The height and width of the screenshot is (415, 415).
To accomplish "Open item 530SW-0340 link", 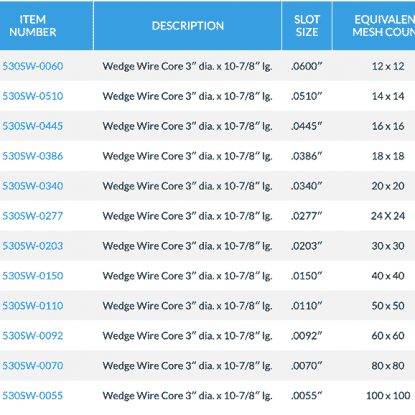I will tap(33, 186).
